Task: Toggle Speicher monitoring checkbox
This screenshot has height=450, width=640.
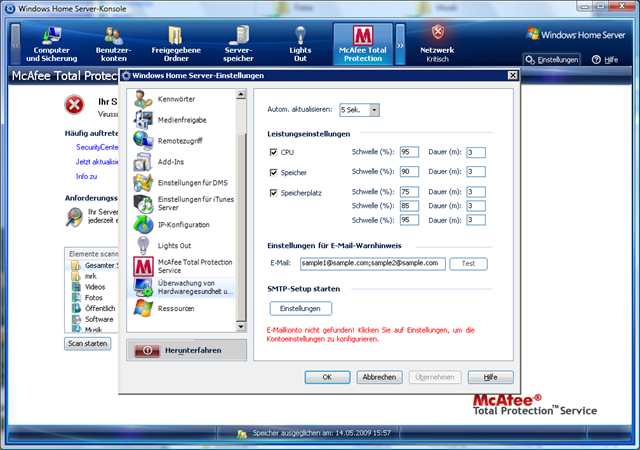Action: 273,172
